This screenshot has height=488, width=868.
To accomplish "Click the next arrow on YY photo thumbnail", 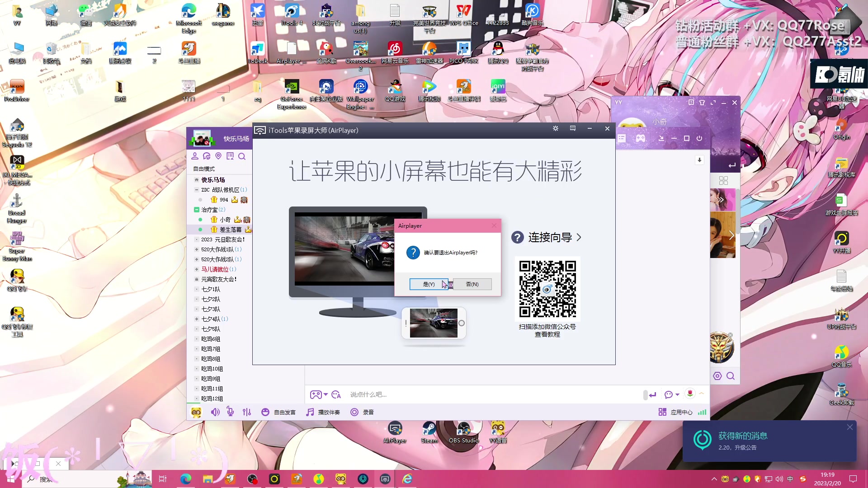I will pos(731,235).
